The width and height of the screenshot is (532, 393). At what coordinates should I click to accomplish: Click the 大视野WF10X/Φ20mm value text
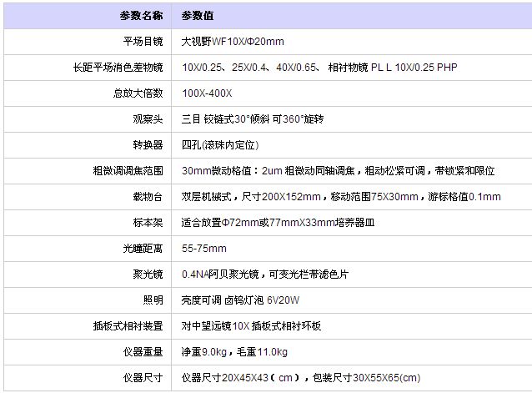tap(234, 41)
